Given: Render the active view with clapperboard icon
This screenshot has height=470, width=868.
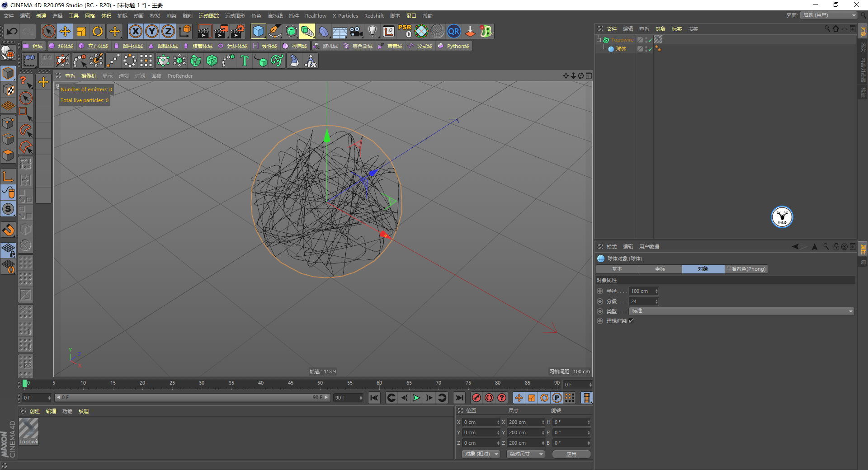Looking at the screenshot, I should tap(204, 31).
